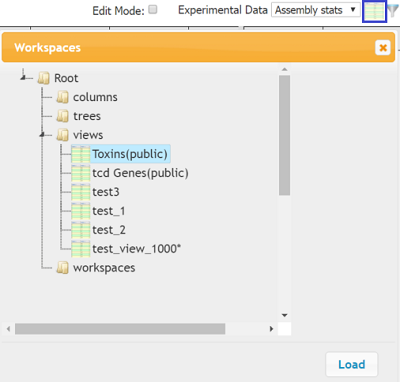This screenshot has height=382, width=400.
Task: Click the test_1 view icon
Action: click(x=81, y=211)
